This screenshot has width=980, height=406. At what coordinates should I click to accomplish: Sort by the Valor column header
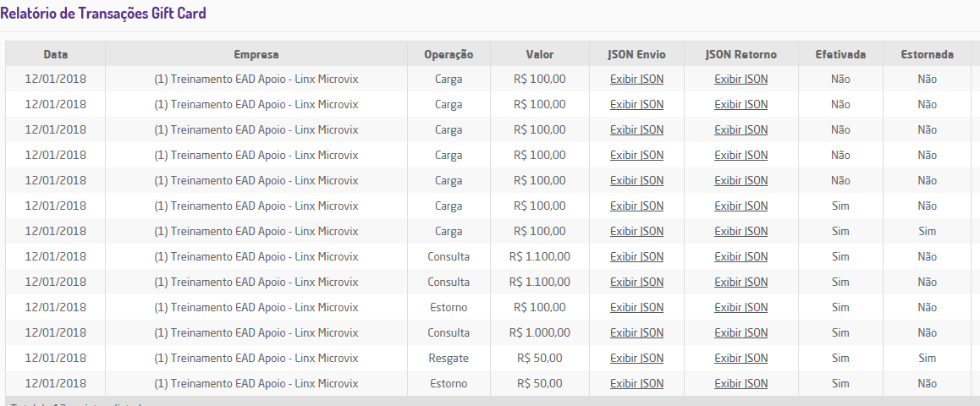(539, 54)
